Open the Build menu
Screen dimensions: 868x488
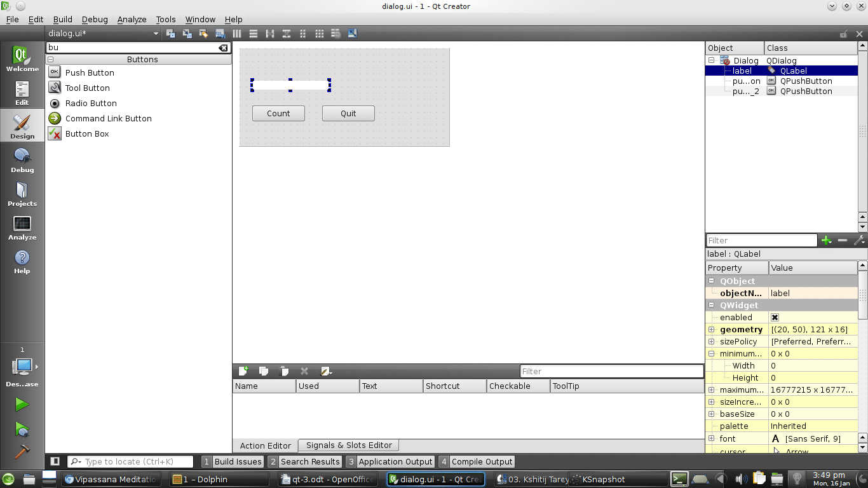point(62,19)
